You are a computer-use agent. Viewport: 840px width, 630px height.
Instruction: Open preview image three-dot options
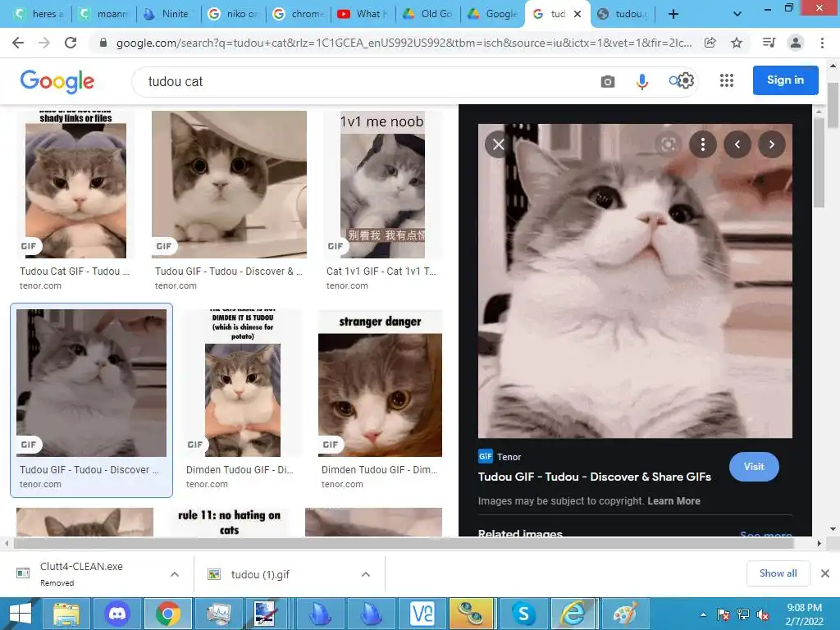point(703,144)
